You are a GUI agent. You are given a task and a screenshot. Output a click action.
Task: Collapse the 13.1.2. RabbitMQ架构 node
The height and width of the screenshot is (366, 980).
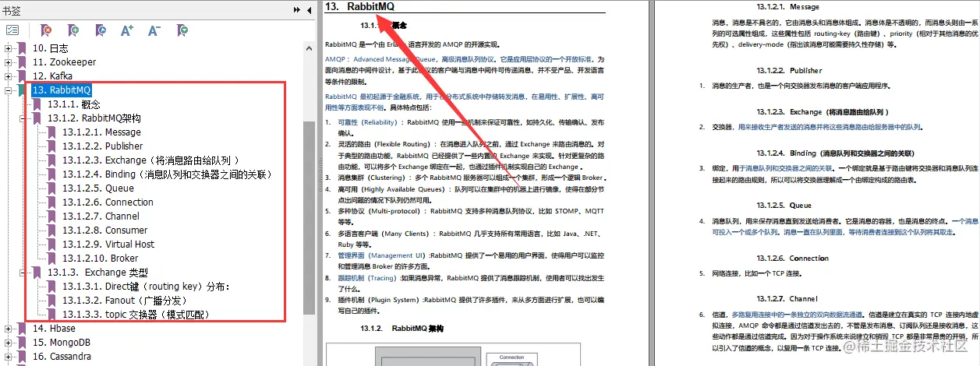tap(23, 118)
